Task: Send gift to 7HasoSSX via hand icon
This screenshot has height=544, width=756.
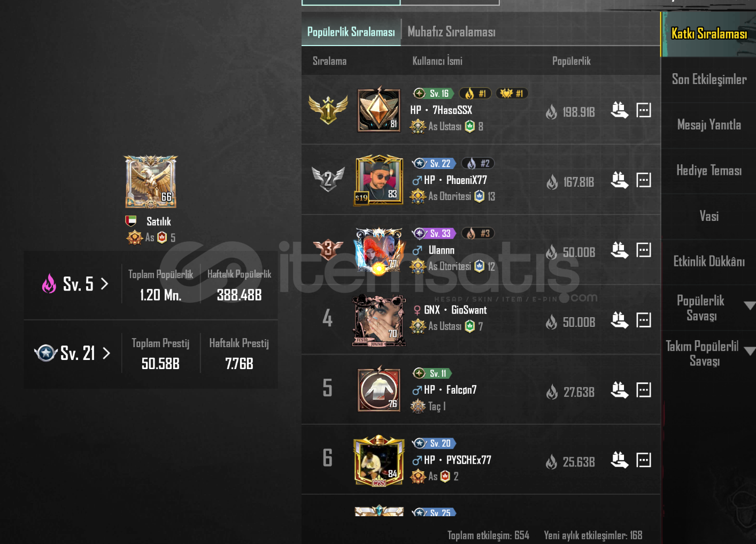Action: click(x=619, y=110)
